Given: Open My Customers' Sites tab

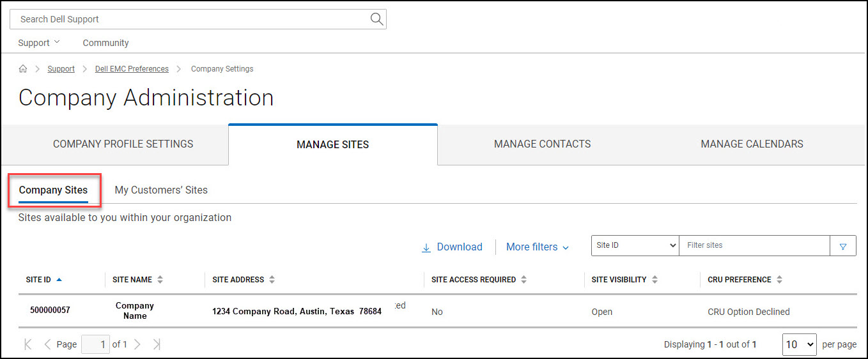Looking at the screenshot, I should tap(161, 190).
